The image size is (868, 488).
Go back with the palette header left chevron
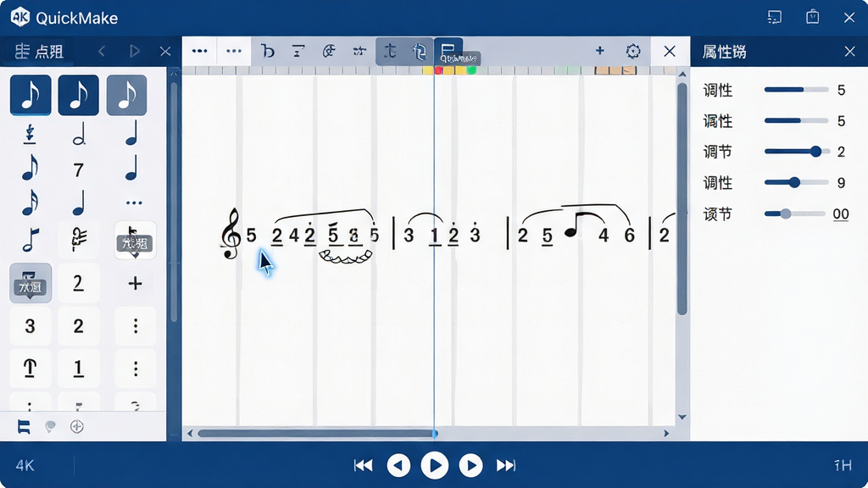tap(102, 52)
